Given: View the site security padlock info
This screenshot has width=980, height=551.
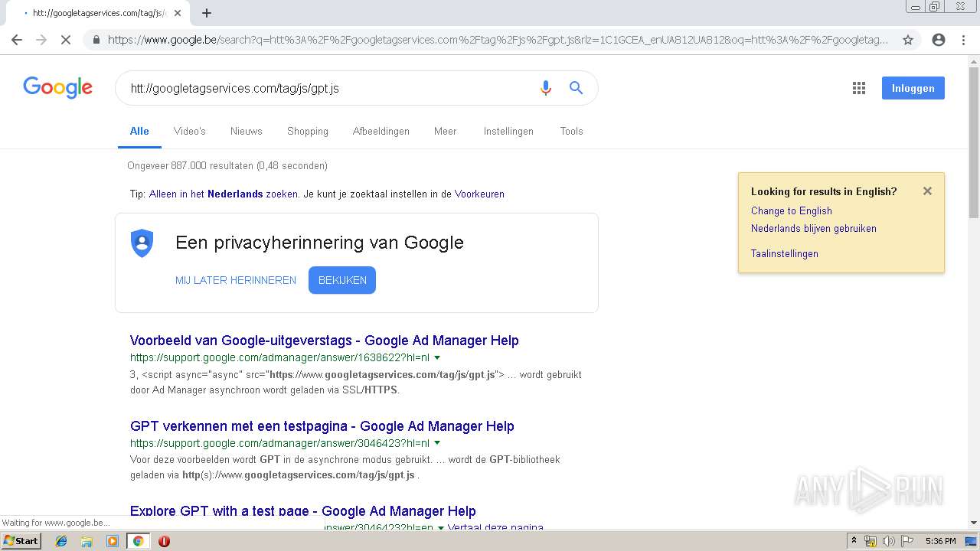Looking at the screenshot, I should (96, 40).
